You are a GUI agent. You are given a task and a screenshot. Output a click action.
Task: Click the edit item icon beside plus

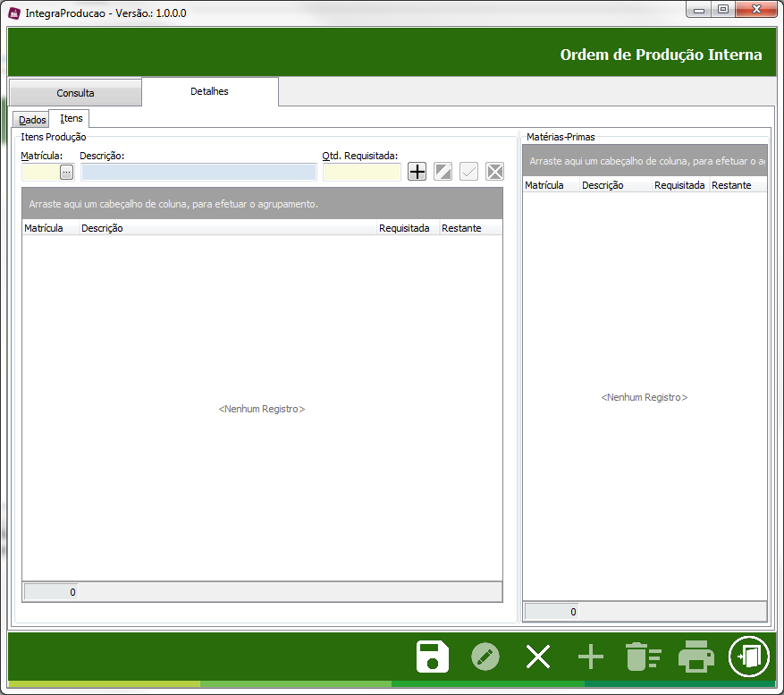[443, 172]
